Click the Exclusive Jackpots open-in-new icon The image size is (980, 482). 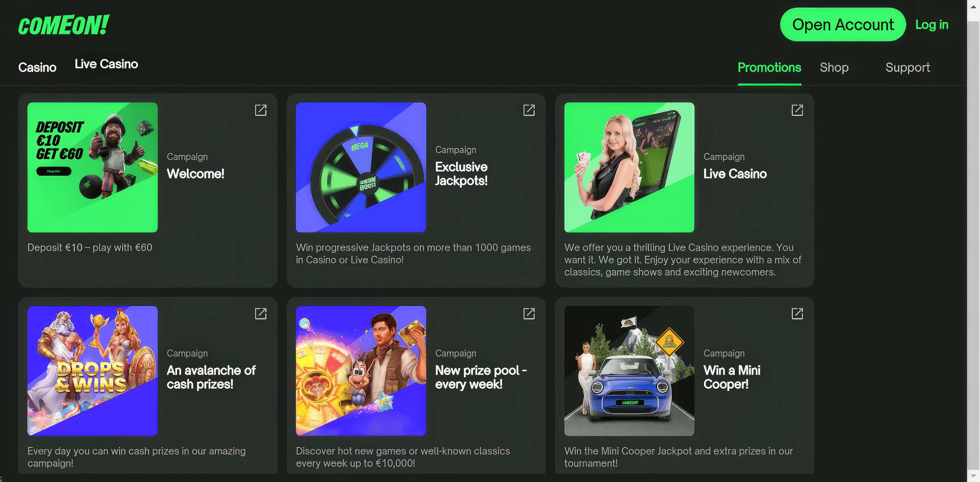tap(529, 110)
